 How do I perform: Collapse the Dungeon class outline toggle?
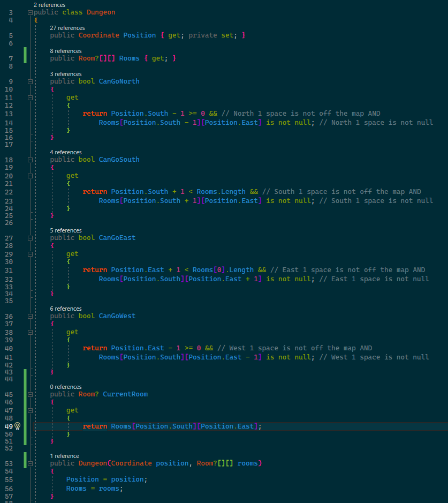(x=30, y=12)
